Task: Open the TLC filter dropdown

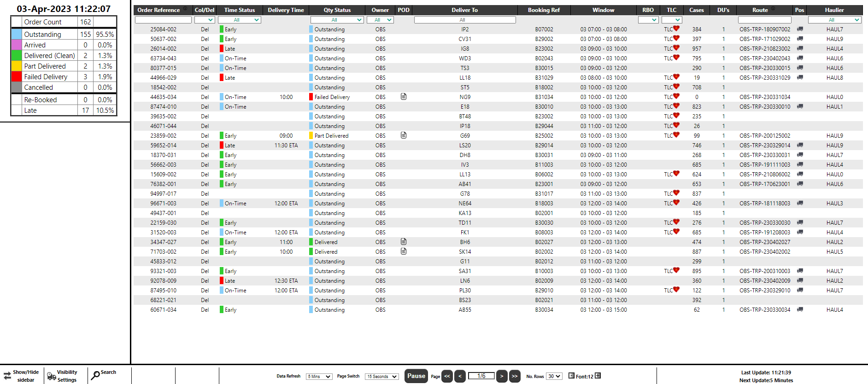Action: click(672, 20)
